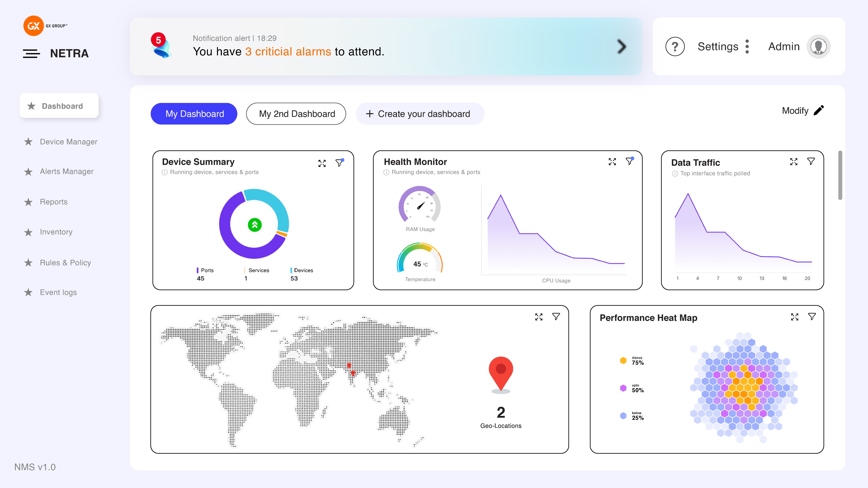Expand the Performance Heat Map fullscreen
This screenshot has height=488, width=868.
795,317
